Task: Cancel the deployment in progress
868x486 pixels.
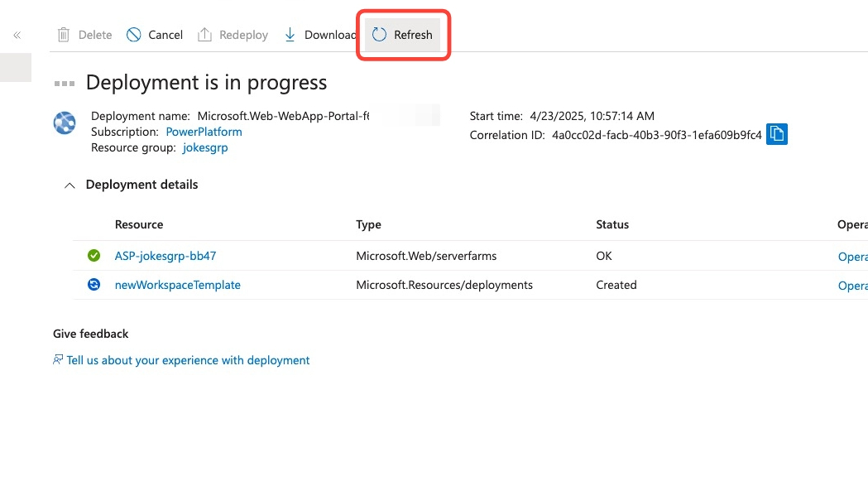Action: 155,35
